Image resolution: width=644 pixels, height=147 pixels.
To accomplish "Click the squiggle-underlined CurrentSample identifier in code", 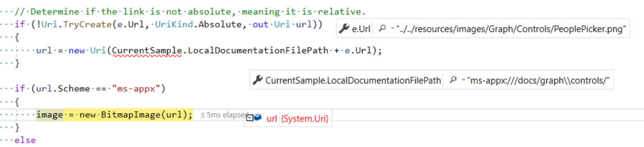I will [x=147, y=50].
